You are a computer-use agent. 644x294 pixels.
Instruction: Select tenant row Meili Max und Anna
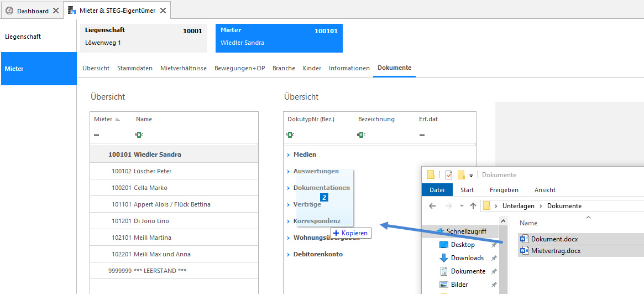174,254
